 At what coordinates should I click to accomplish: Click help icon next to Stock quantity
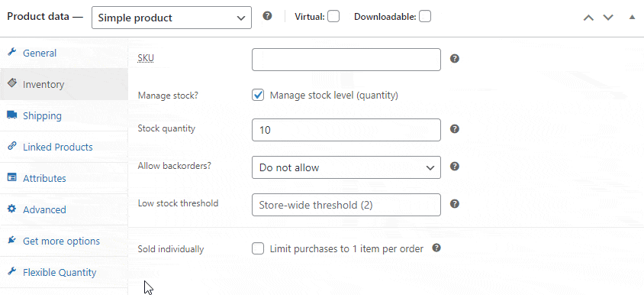(454, 129)
